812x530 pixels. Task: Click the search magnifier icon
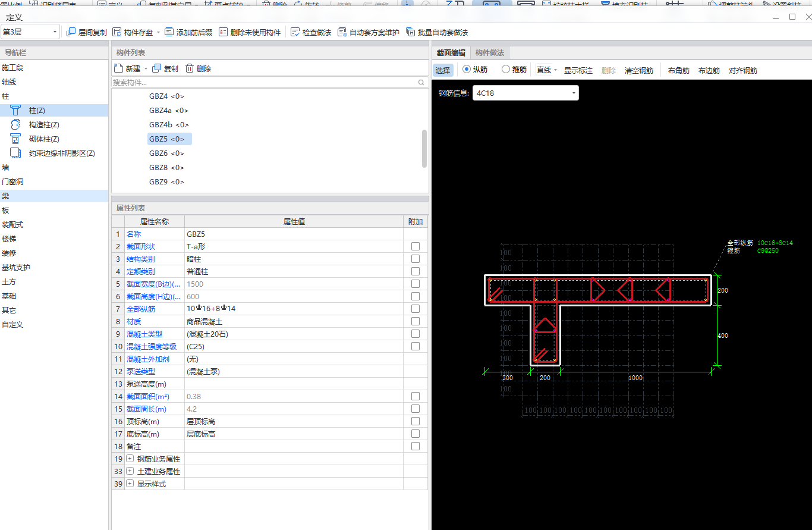pos(421,83)
